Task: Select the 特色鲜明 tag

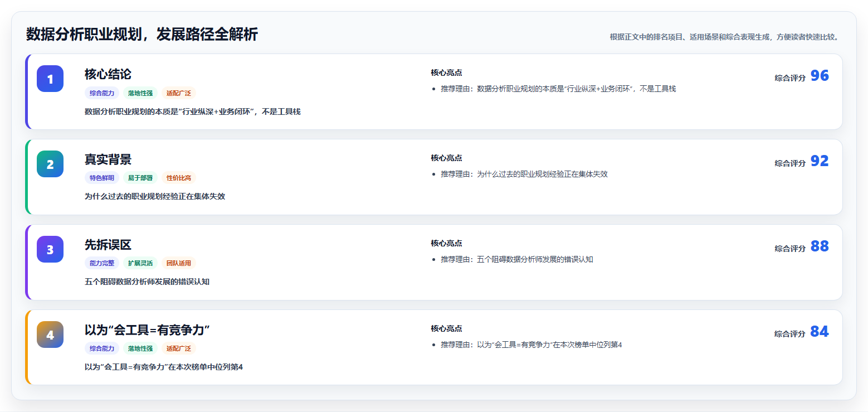Action: tap(102, 178)
